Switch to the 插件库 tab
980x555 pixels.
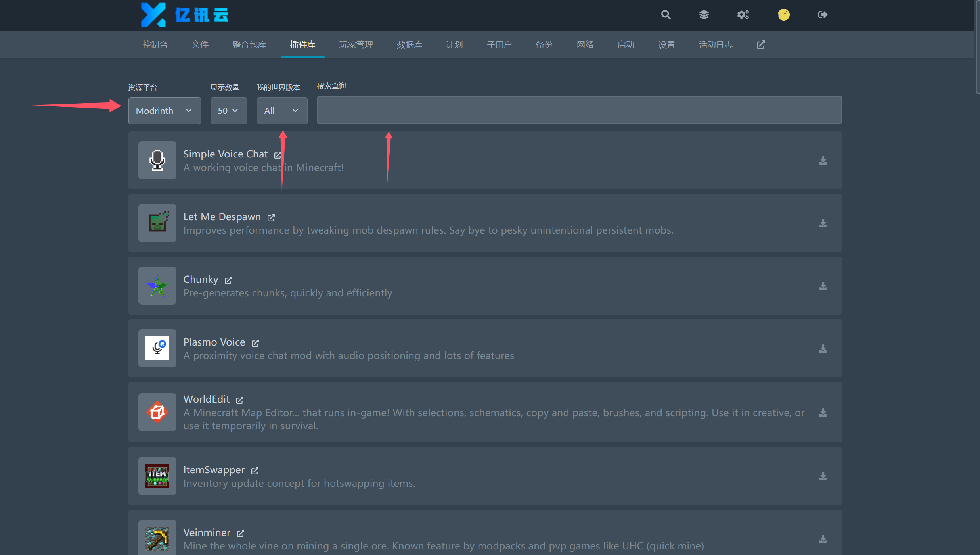pos(302,44)
